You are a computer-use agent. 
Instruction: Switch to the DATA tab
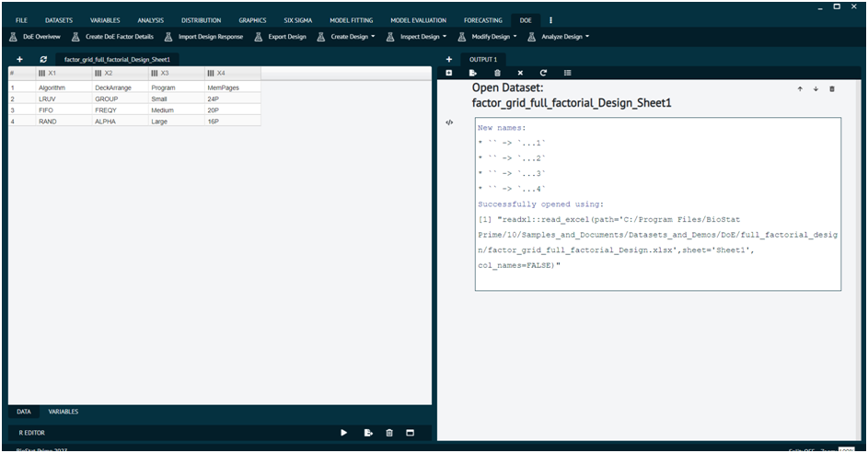point(24,412)
